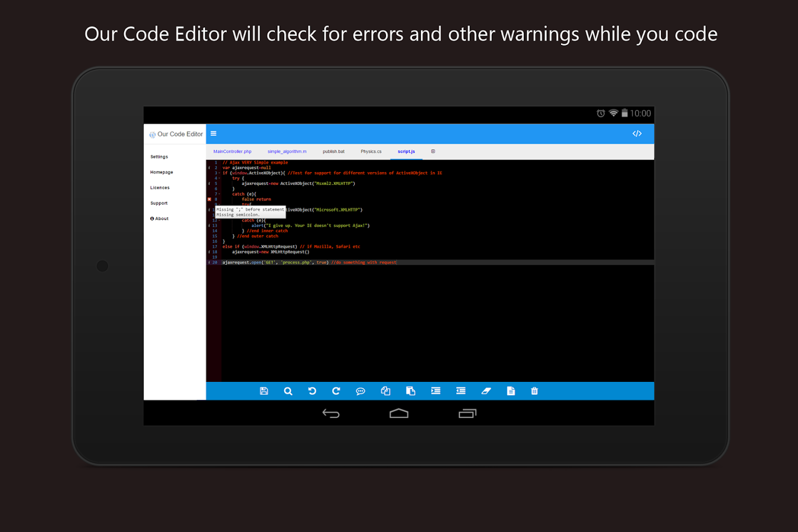This screenshot has height=532, width=798.
Task: Click the eraser icon in bottom toolbar
Action: [486, 391]
